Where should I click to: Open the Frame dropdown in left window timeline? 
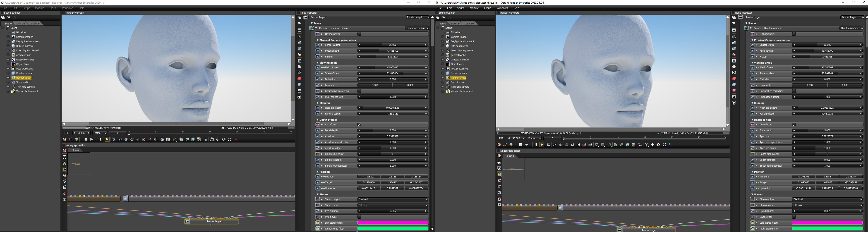coord(100,133)
